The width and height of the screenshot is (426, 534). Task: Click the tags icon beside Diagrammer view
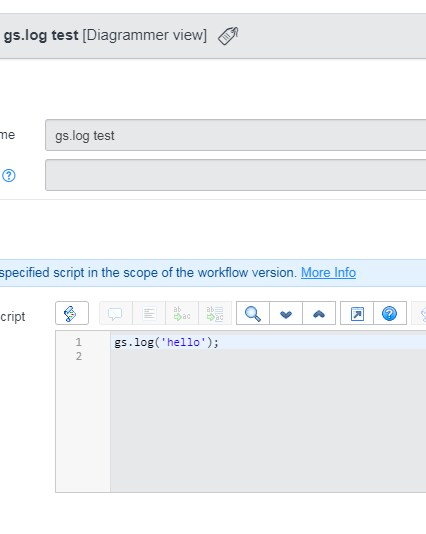[x=228, y=35]
